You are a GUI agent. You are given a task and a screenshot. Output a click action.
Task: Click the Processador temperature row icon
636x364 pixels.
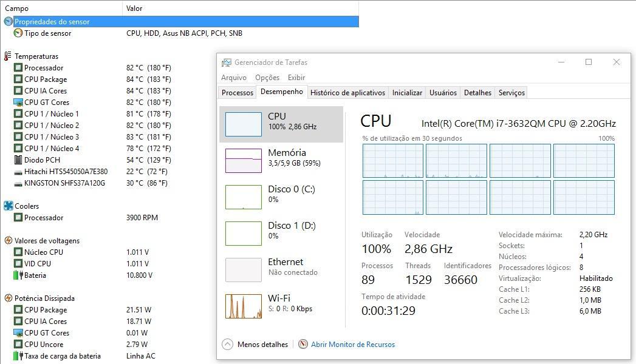coord(18,67)
